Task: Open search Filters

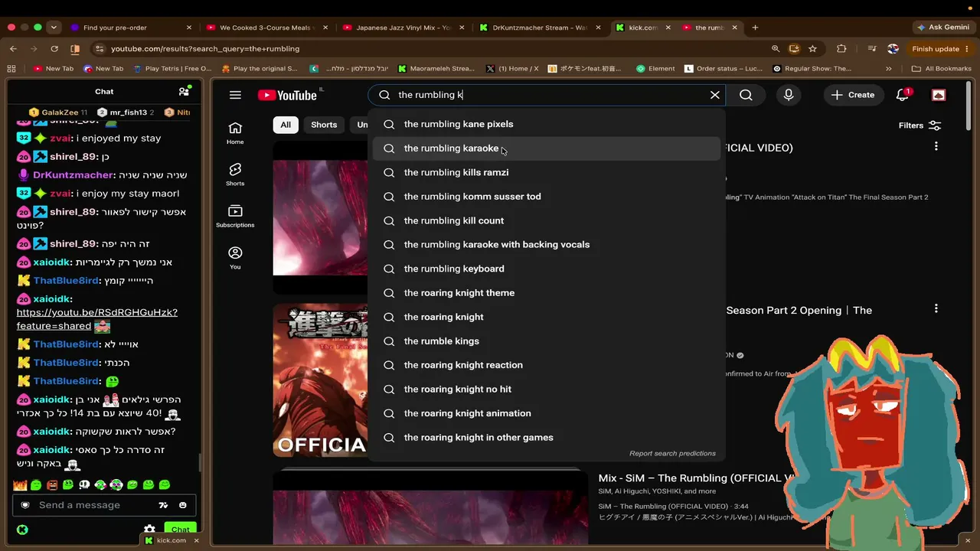Action: (920, 126)
